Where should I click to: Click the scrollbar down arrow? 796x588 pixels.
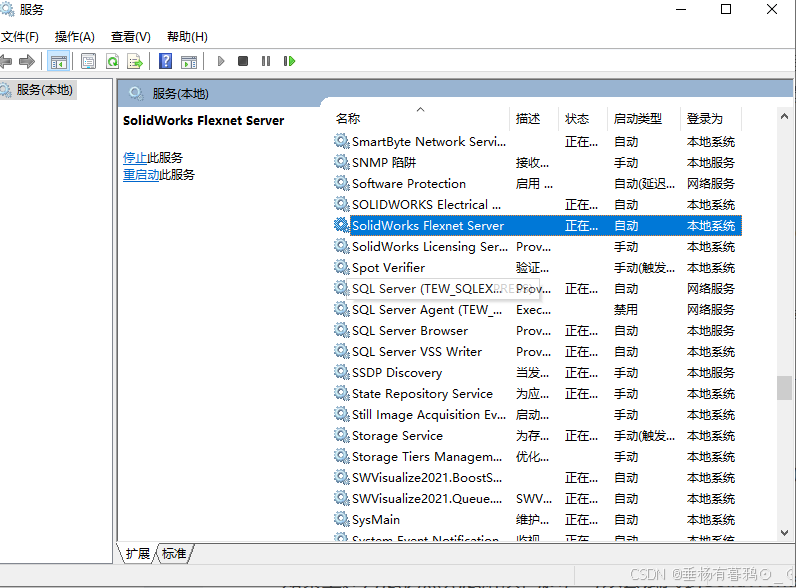[x=784, y=533]
